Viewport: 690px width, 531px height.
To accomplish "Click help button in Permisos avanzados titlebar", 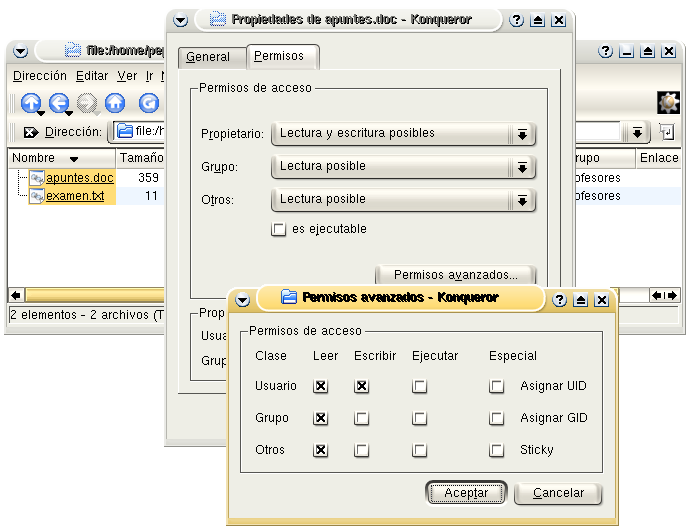I will [x=561, y=299].
